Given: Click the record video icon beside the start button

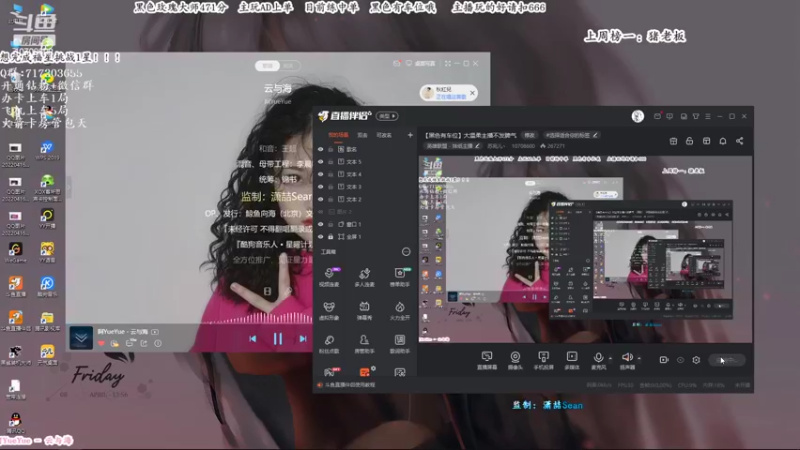Looking at the screenshot, I should (x=664, y=360).
